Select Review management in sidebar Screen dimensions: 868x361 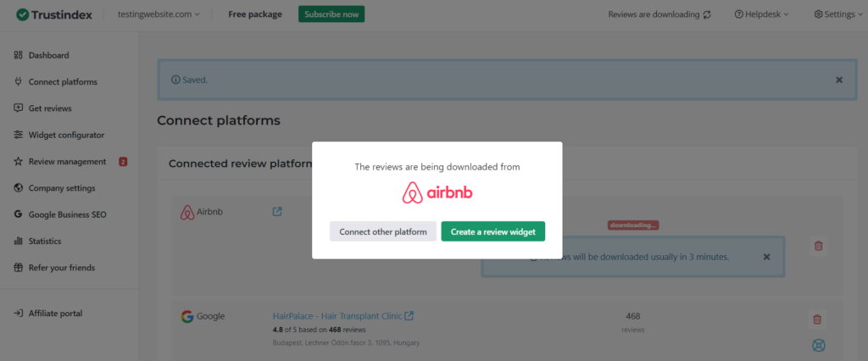[x=67, y=161]
